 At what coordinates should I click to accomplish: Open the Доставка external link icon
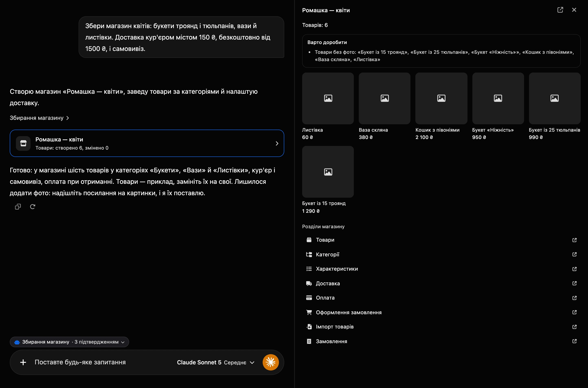click(x=574, y=283)
